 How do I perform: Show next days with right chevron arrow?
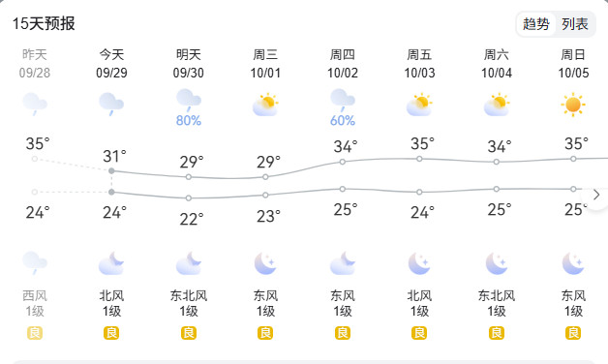click(x=596, y=195)
